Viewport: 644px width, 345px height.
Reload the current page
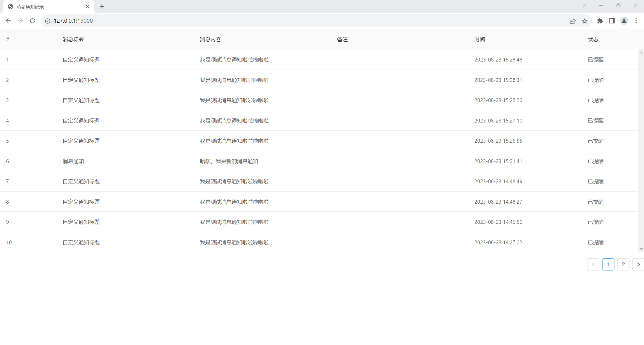[x=32, y=21]
